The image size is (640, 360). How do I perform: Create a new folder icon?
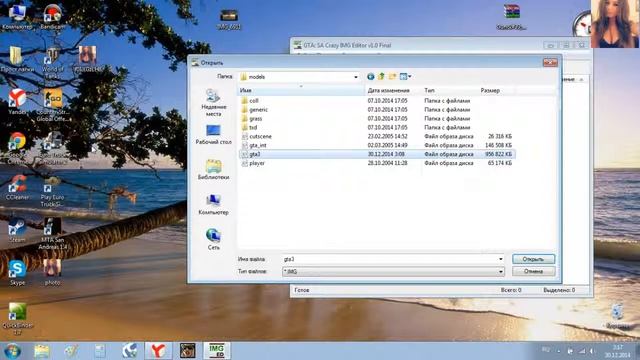point(392,76)
